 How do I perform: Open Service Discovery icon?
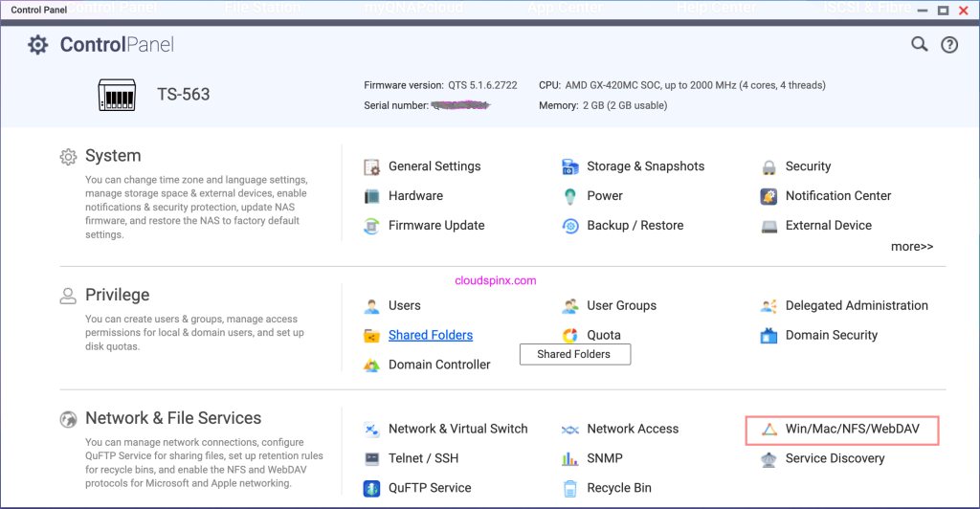click(x=768, y=459)
